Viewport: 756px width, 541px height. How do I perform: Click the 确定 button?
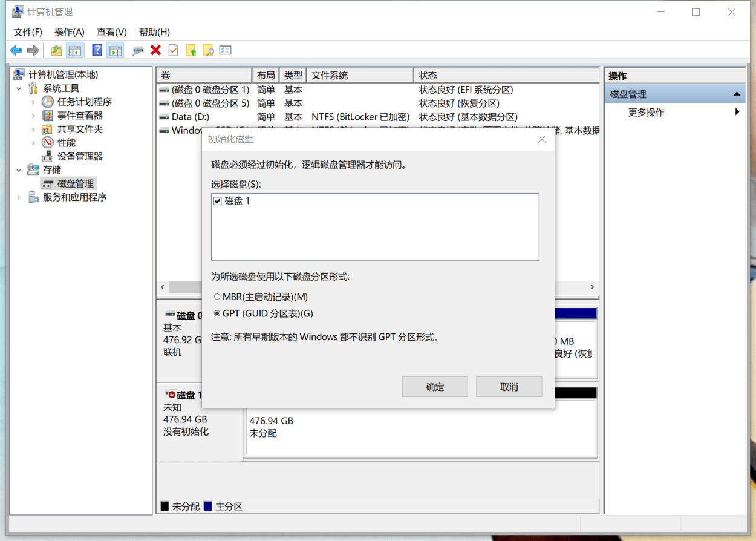pos(435,387)
